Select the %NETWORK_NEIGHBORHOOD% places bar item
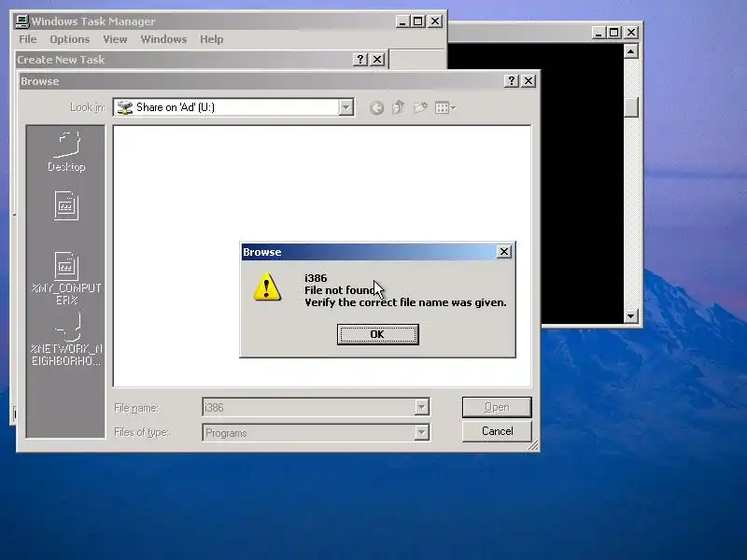This screenshot has width=747, height=560. tap(66, 340)
